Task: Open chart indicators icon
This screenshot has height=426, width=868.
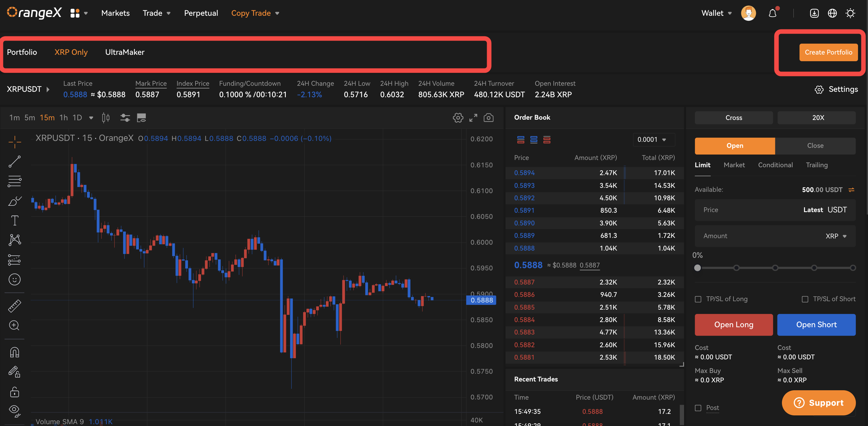Action: point(125,118)
